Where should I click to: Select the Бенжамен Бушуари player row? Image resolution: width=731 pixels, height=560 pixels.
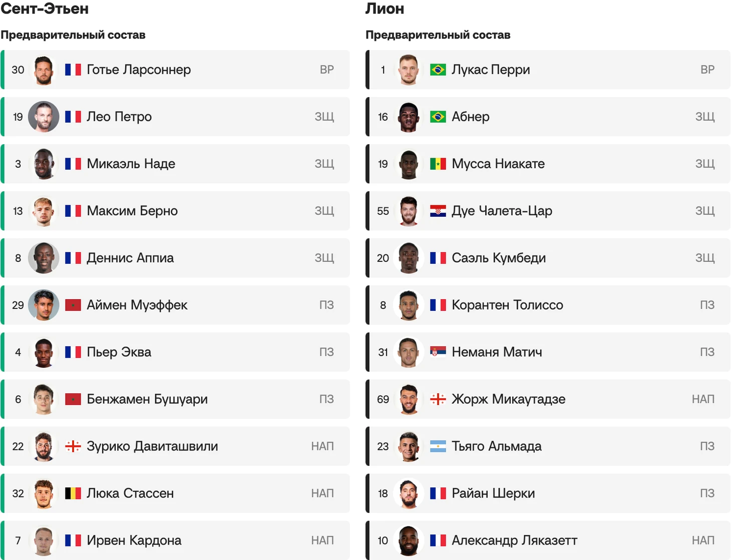pos(175,399)
